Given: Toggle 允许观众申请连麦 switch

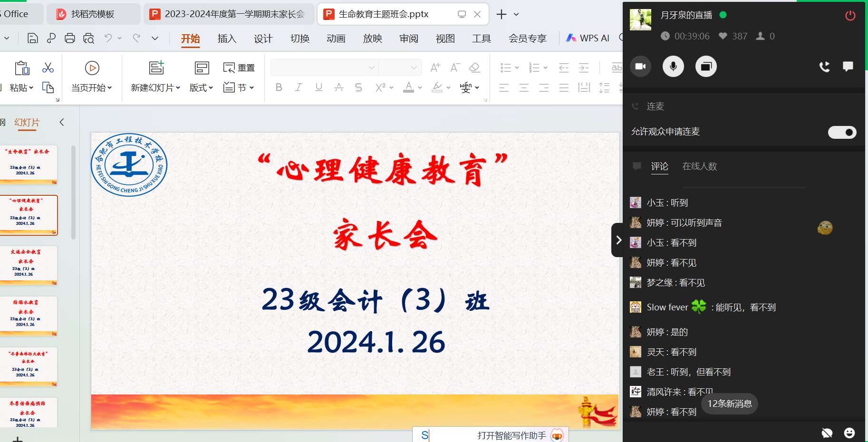Looking at the screenshot, I should click(842, 132).
